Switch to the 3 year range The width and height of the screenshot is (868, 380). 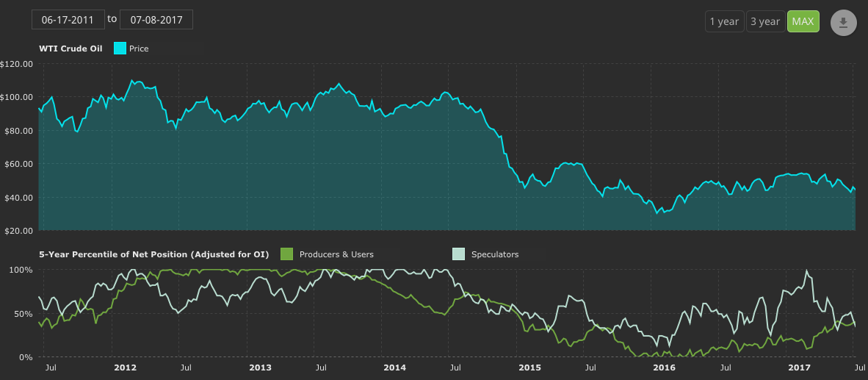tap(765, 21)
